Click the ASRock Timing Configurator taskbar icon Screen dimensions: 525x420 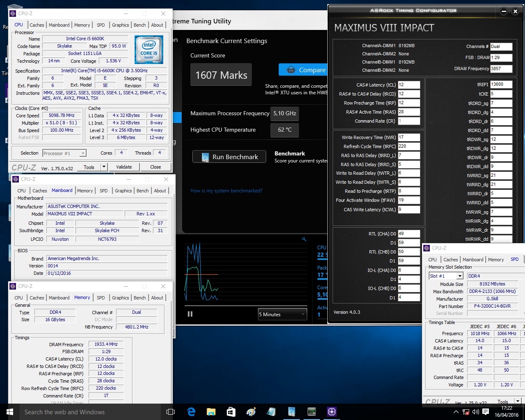[312, 412]
